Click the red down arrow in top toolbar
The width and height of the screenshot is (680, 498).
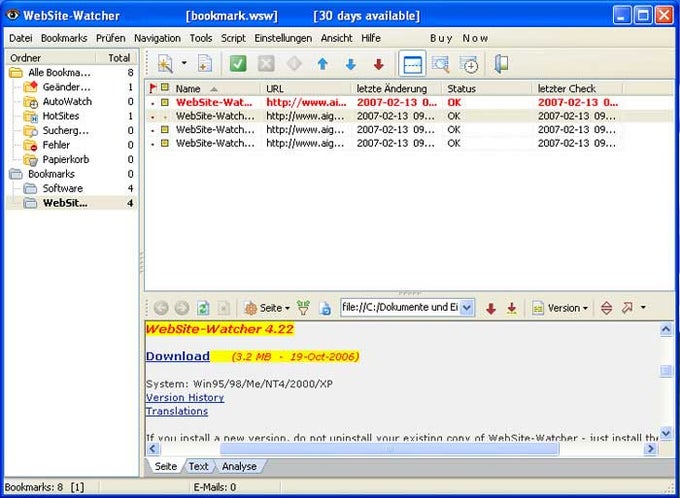click(x=379, y=64)
